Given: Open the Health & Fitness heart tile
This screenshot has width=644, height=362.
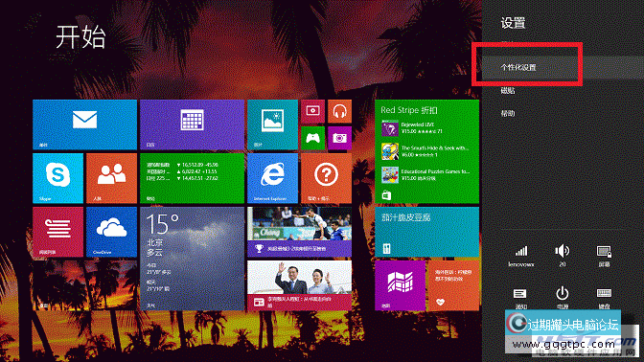Looking at the screenshot, I should 454,285.
